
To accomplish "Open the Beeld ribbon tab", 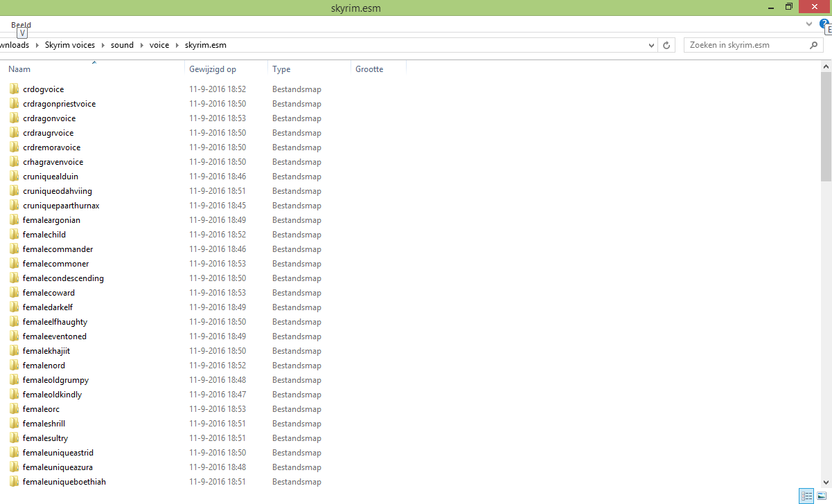I will click(21, 25).
